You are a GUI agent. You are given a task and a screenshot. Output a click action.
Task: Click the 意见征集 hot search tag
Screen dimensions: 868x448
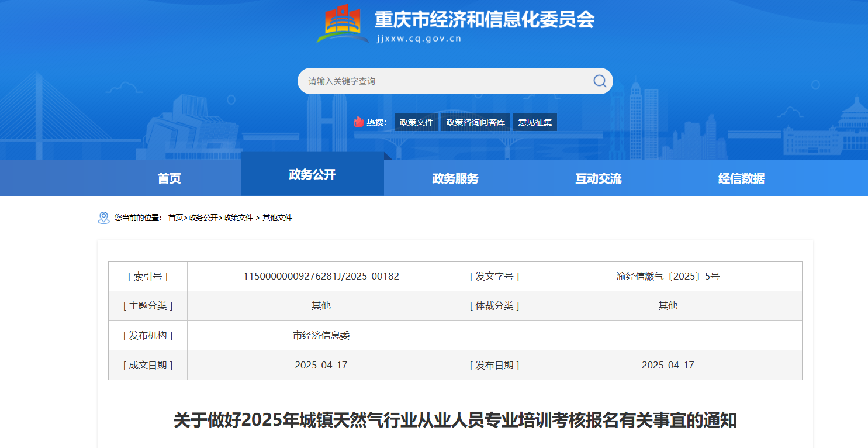click(535, 122)
